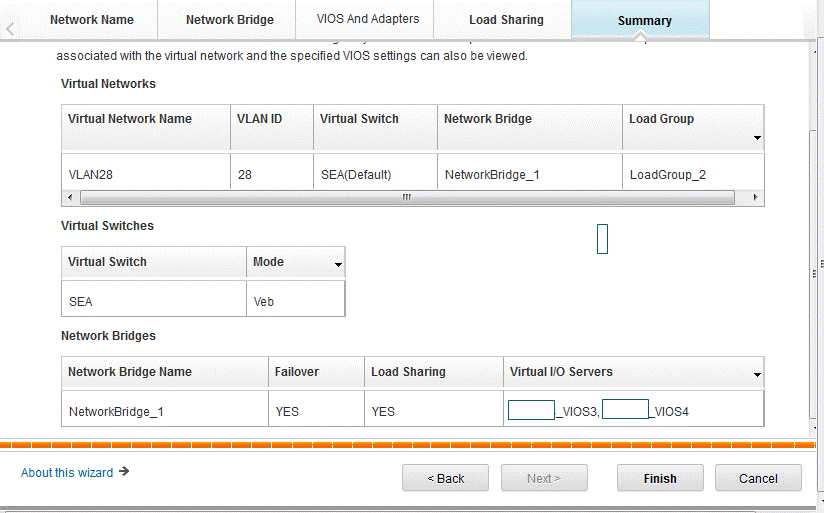Click left arrow of Virtual Networks scrollbar
Viewport: 824px width, 513px height.
[x=69, y=198]
